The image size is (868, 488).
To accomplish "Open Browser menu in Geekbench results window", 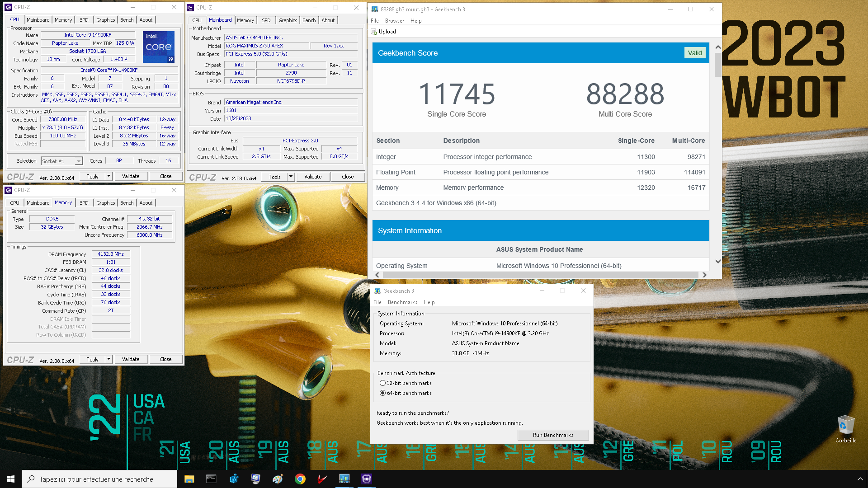I will click(394, 21).
